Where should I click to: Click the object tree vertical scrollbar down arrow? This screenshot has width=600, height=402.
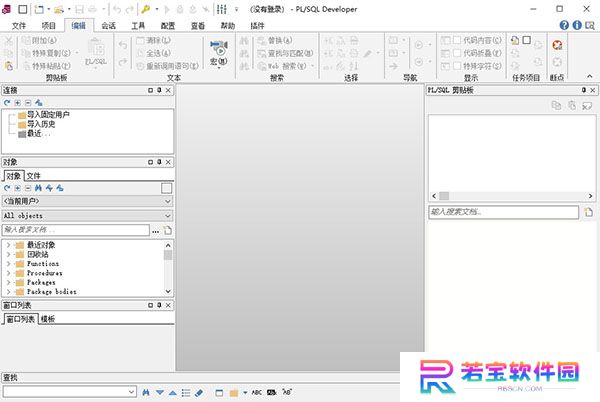pyautogui.click(x=168, y=291)
